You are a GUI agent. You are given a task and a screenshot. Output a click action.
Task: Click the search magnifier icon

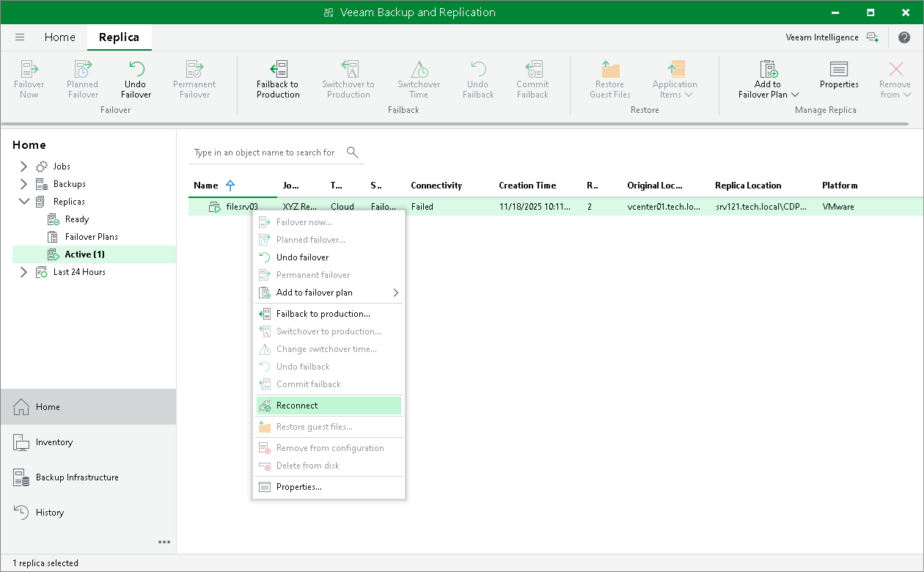click(x=352, y=153)
